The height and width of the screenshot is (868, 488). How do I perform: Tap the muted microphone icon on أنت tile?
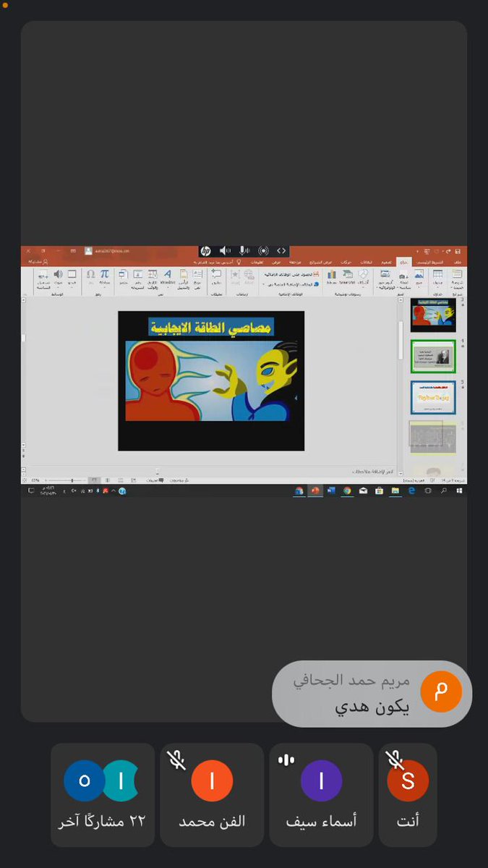tap(395, 759)
